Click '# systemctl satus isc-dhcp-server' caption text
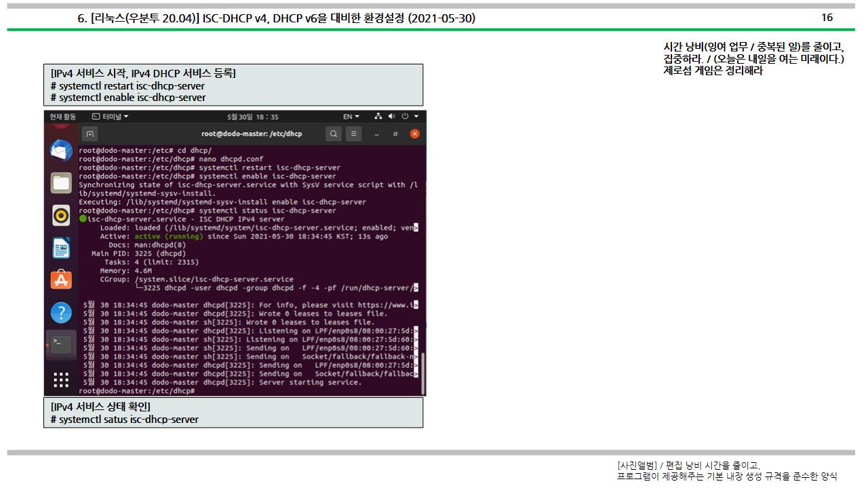The height and width of the screenshot is (488, 868). point(125,420)
